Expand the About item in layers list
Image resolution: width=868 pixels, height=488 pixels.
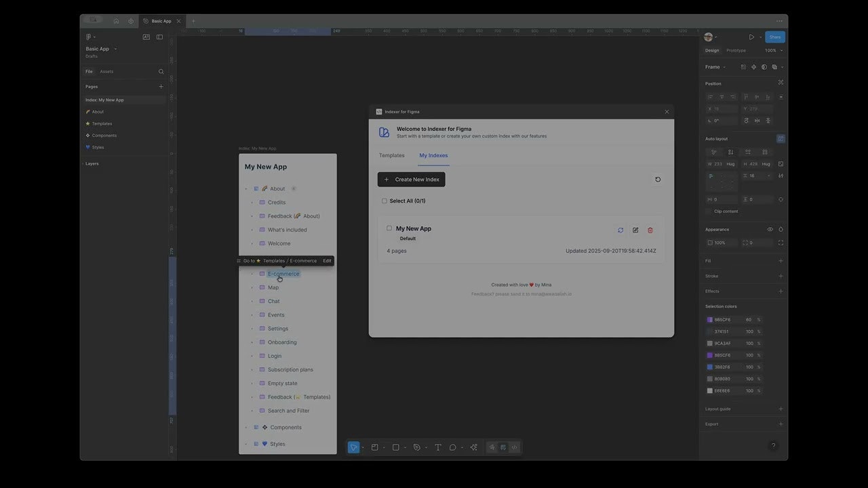(x=247, y=188)
